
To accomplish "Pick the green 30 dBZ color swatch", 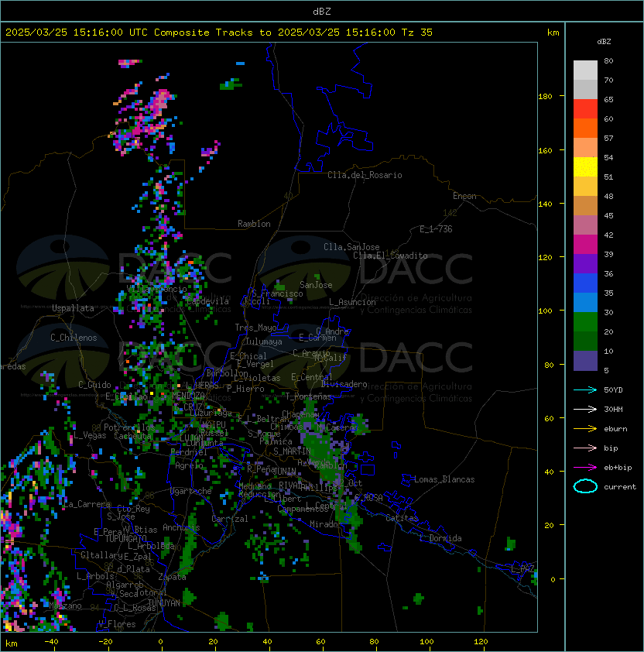I will [585, 322].
